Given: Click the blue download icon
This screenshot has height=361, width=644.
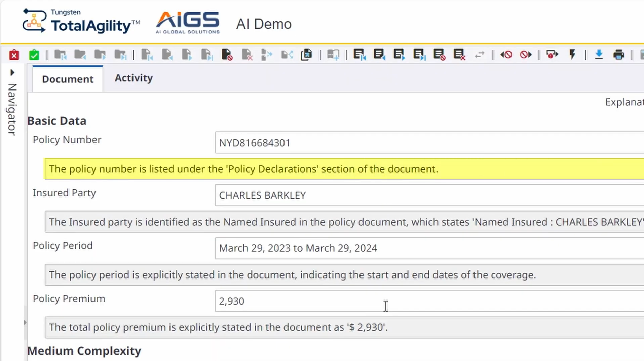Looking at the screenshot, I should click(x=599, y=55).
